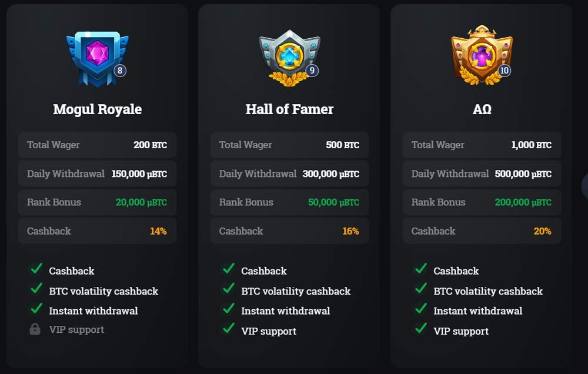Click Mogul Royale Cashback green checkmark
Image resolution: width=588 pixels, height=374 pixels.
(36, 268)
